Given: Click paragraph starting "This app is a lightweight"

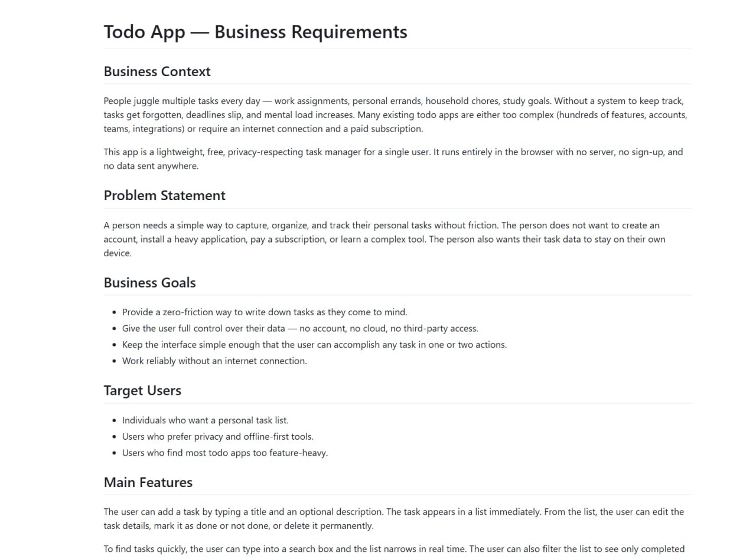Looking at the screenshot, I should [x=393, y=159].
